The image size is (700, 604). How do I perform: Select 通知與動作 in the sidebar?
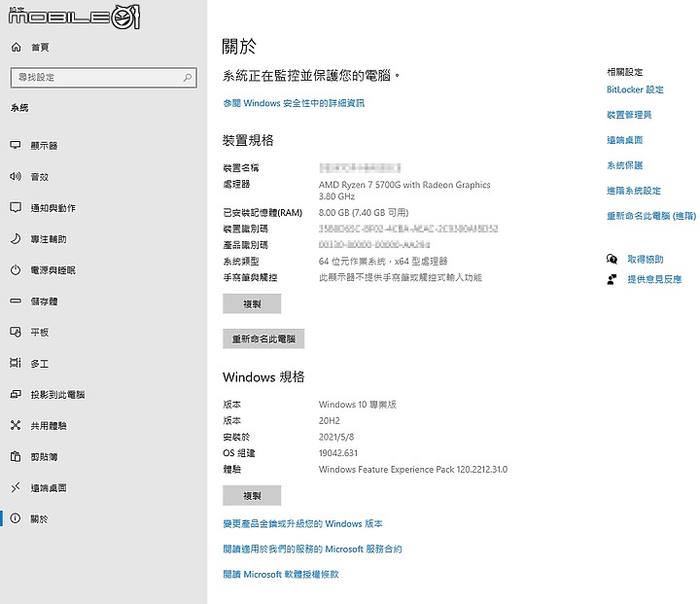pos(52,208)
